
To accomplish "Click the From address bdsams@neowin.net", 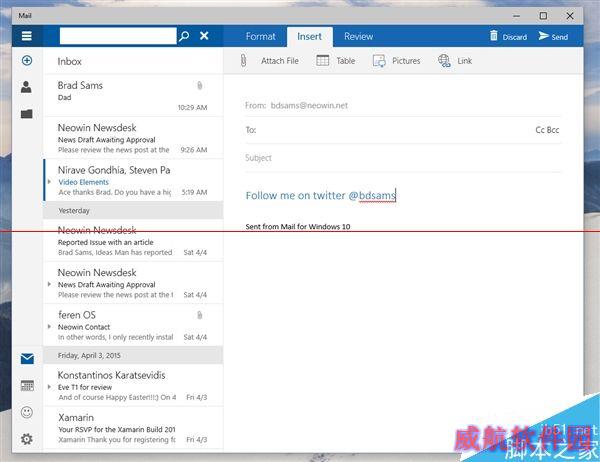I will 309,105.
